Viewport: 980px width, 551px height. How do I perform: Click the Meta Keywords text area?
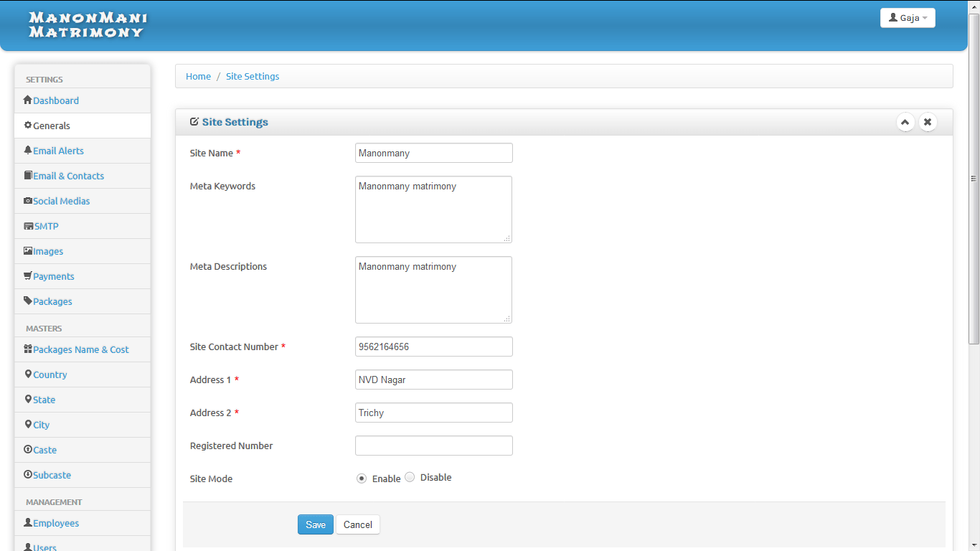pos(433,209)
